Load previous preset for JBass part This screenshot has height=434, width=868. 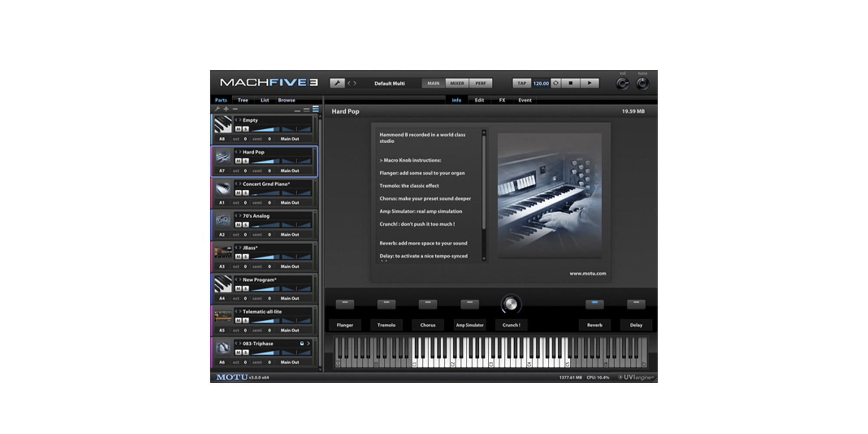(236, 247)
